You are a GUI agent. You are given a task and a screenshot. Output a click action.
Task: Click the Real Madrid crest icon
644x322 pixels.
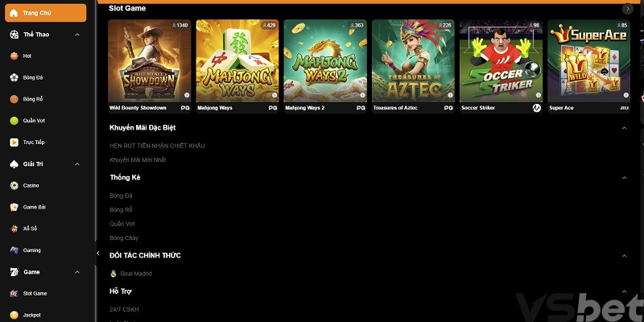[x=114, y=274]
